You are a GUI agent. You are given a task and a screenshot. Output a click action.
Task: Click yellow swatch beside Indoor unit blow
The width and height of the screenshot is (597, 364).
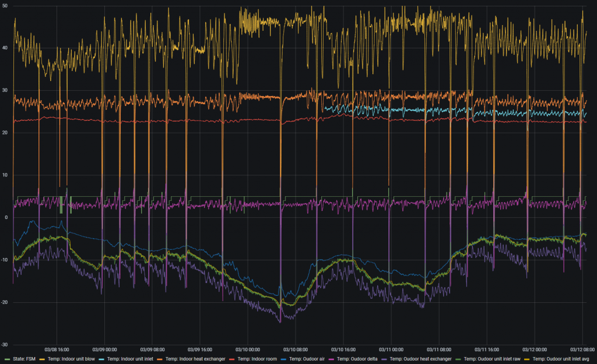tap(42, 359)
